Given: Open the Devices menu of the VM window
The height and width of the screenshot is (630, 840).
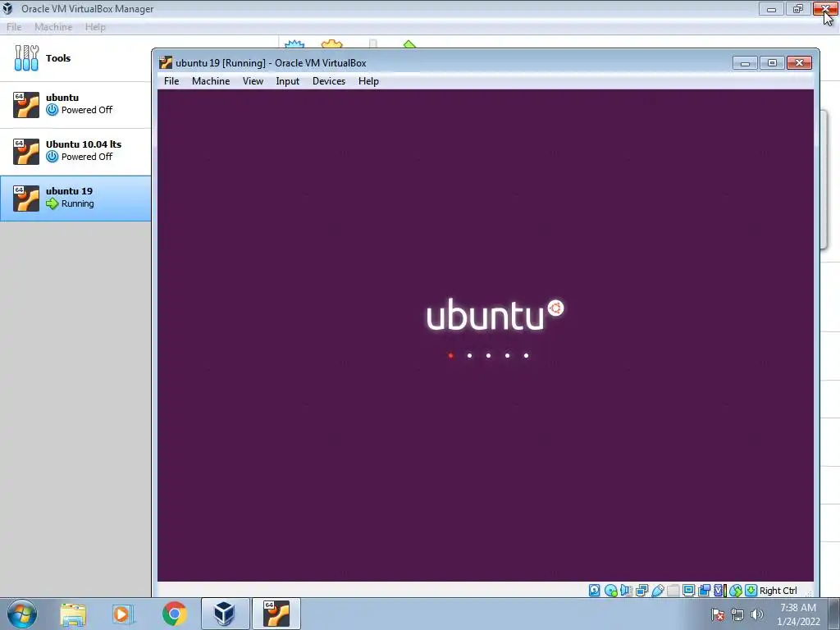Looking at the screenshot, I should [329, 81].
